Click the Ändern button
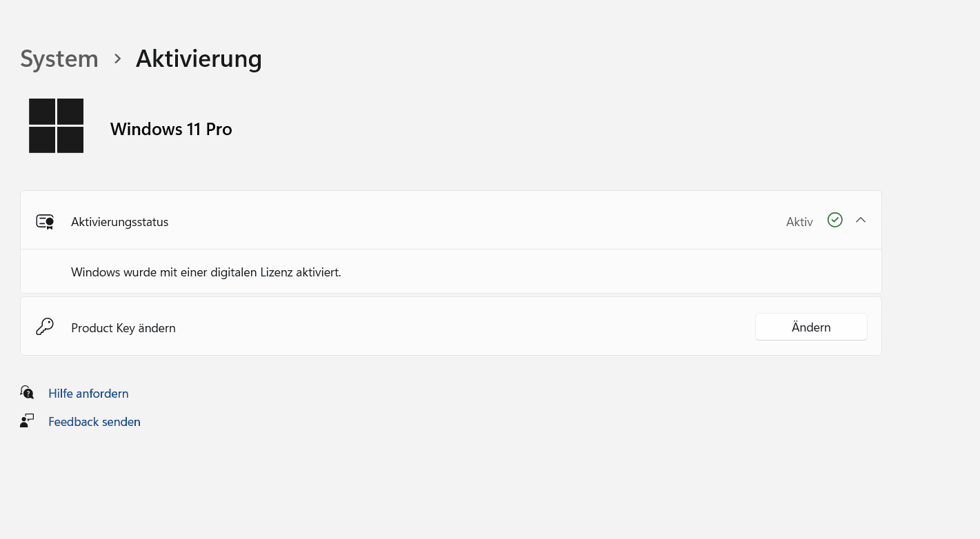Screen dimensions: 980x539 (811, 327)
